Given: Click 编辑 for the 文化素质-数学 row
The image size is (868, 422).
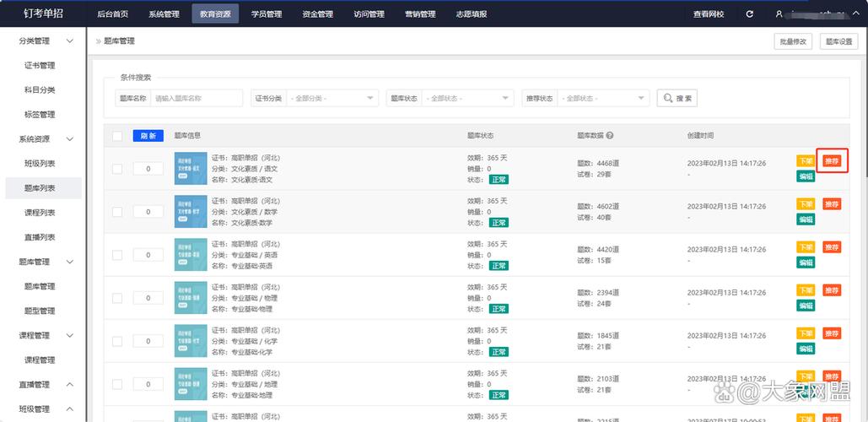Looking at the screenshot, I should [806, 219].
